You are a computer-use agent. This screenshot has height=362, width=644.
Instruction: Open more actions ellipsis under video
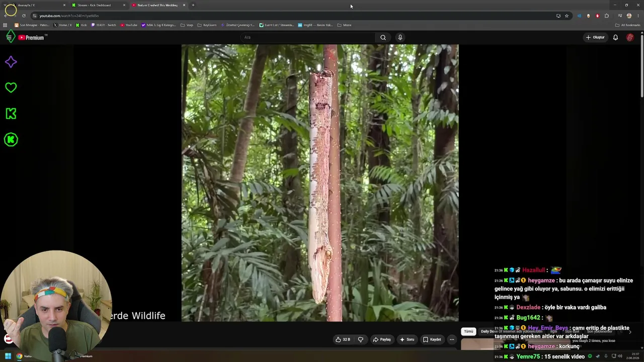452,339
